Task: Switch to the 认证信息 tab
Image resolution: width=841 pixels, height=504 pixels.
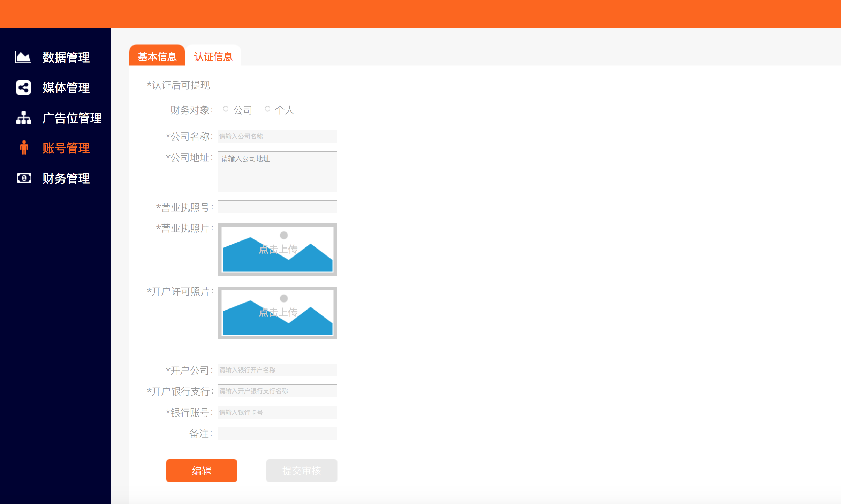Action: pyautogui.click(x=213, y=56)
